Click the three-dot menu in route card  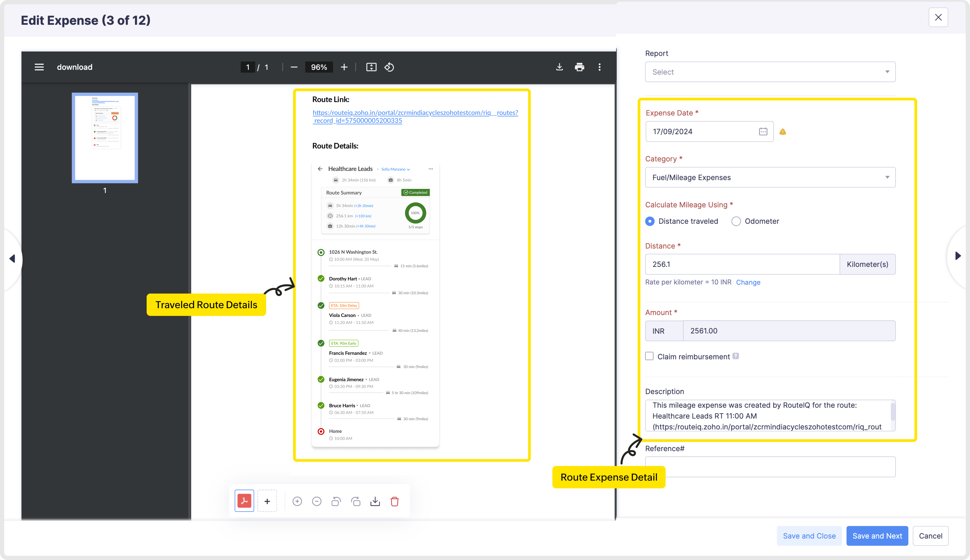[x=431, y=169]
